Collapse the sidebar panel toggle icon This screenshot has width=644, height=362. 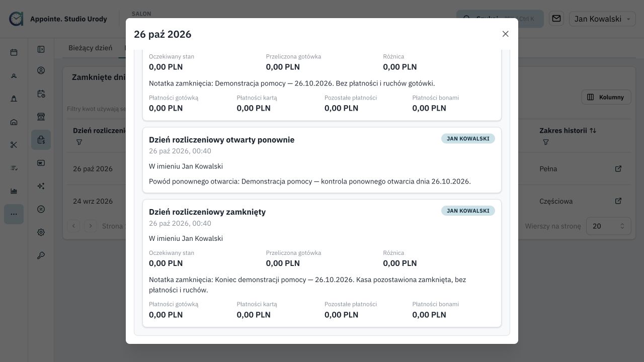(x=41, y=49)
